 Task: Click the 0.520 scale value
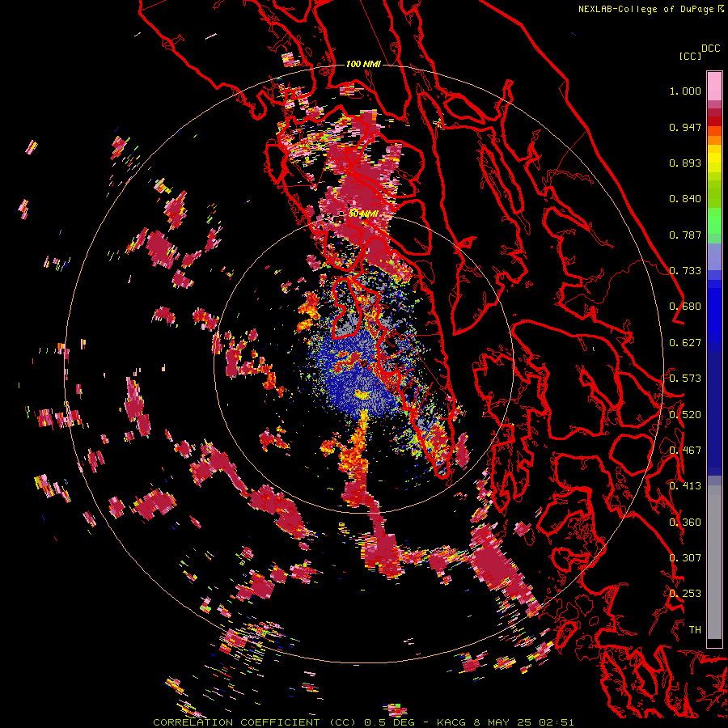(685, 414)
